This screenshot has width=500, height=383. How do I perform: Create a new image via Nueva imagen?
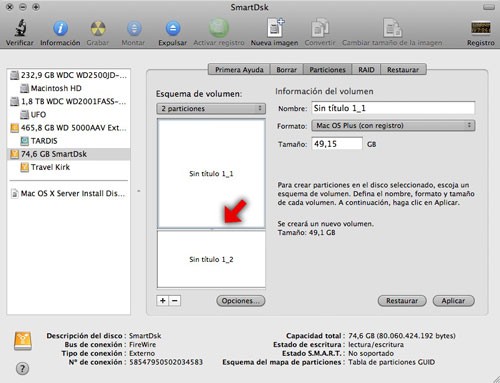pos(275,28)
